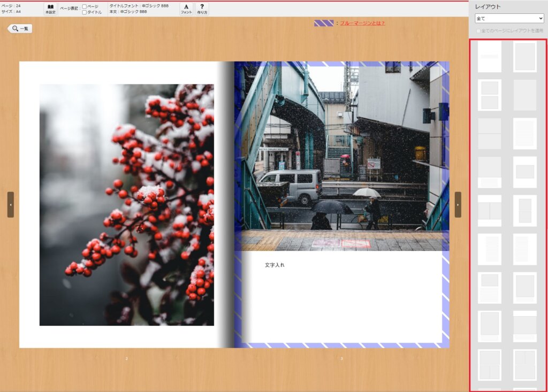Screen dimensions: 548x392
Task: Click the 文字入れ text box
Action: pos(275,265)
